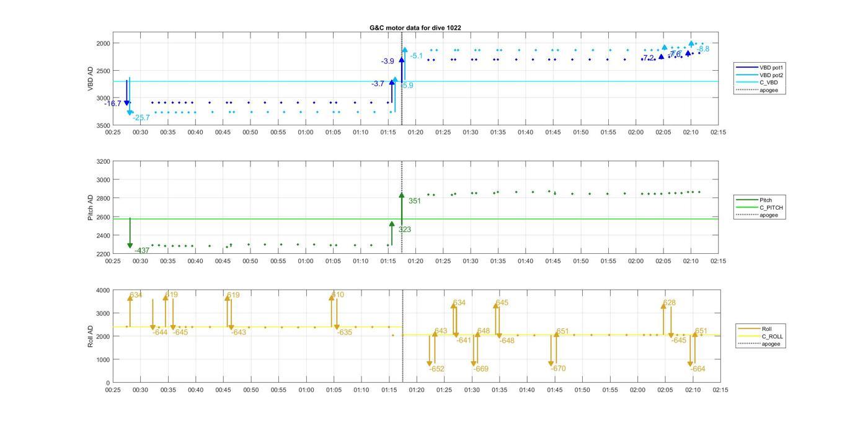Viewport: 868px width, 430px height.
Task: Click the 'Pitch AD' y-axis label
Action: click(x=91, y=208)
